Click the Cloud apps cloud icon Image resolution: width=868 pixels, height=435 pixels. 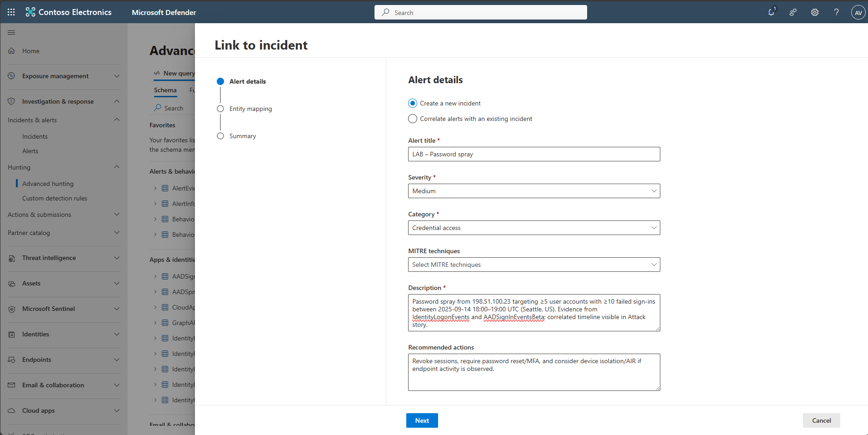(12, 410)
